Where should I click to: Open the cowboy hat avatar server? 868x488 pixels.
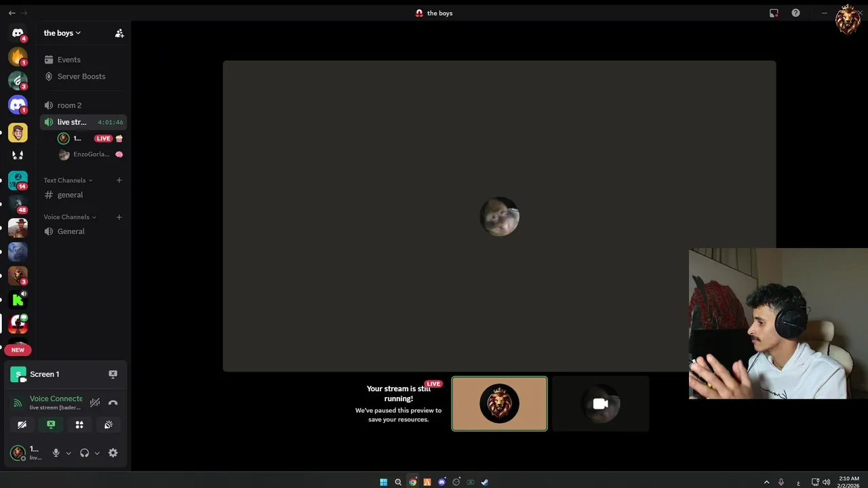pyautogui.click(x=18, y=228)
